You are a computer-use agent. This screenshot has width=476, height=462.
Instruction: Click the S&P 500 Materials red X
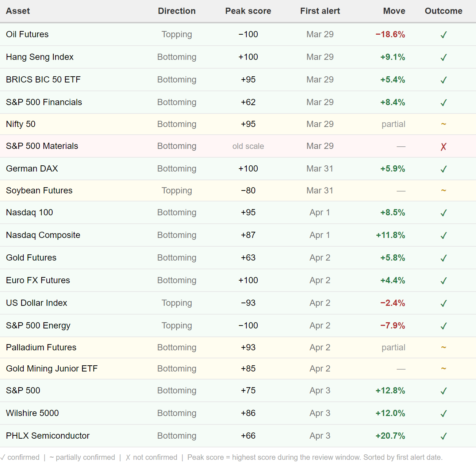(444, 147)
